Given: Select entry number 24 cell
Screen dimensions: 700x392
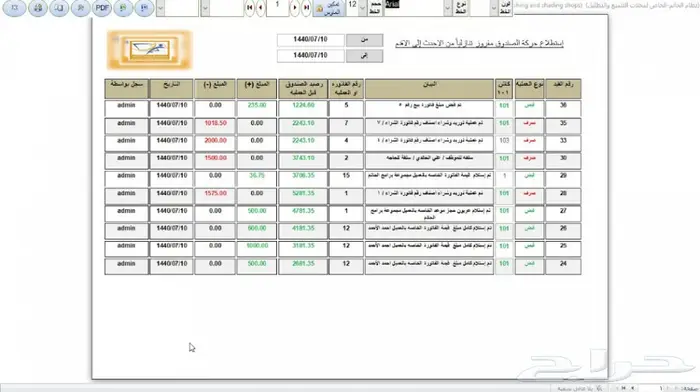Looking at the screenshot, I should tap(563, 266).
